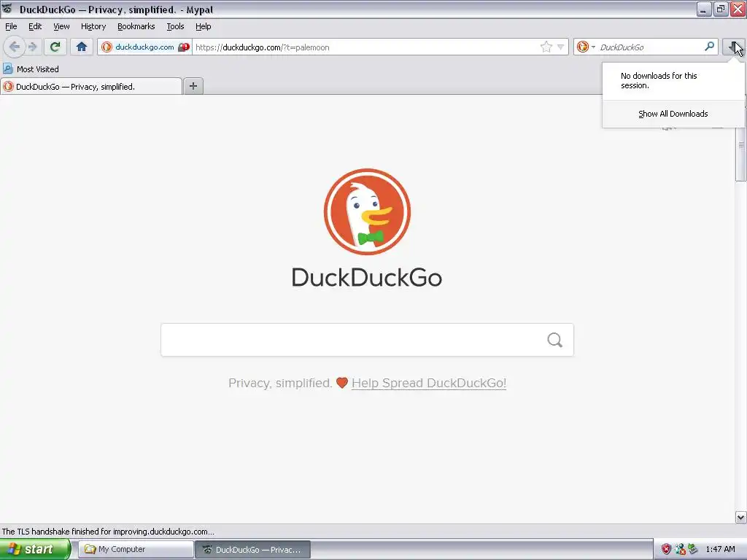Open the Bookmarks menu
The image size is (747, 560).
point(136,26)
